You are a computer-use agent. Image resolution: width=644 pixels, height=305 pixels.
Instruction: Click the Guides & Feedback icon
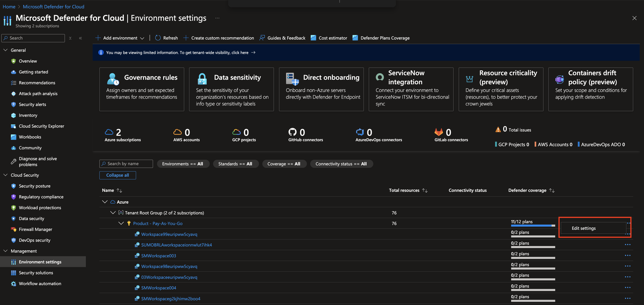(x=262, y=38)
